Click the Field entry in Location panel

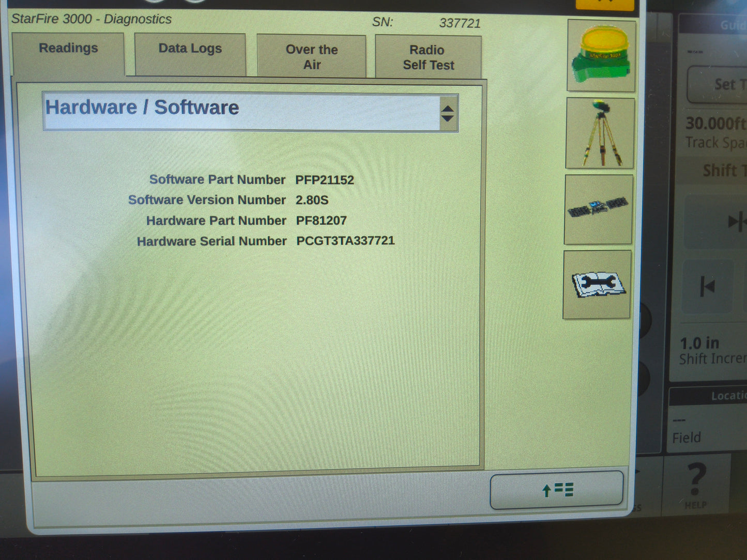687,438
